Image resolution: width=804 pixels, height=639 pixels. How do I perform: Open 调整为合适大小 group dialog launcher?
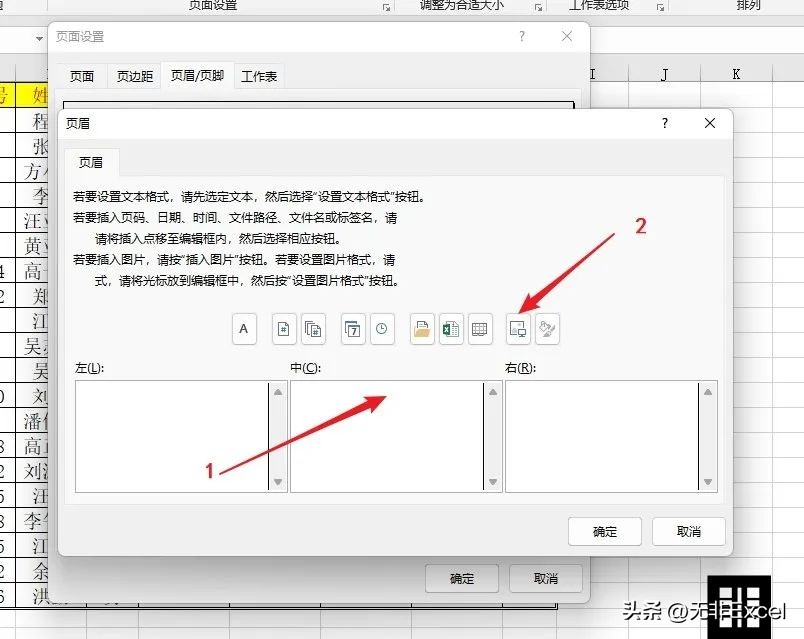pyautogui.click(x=538, y=7)
